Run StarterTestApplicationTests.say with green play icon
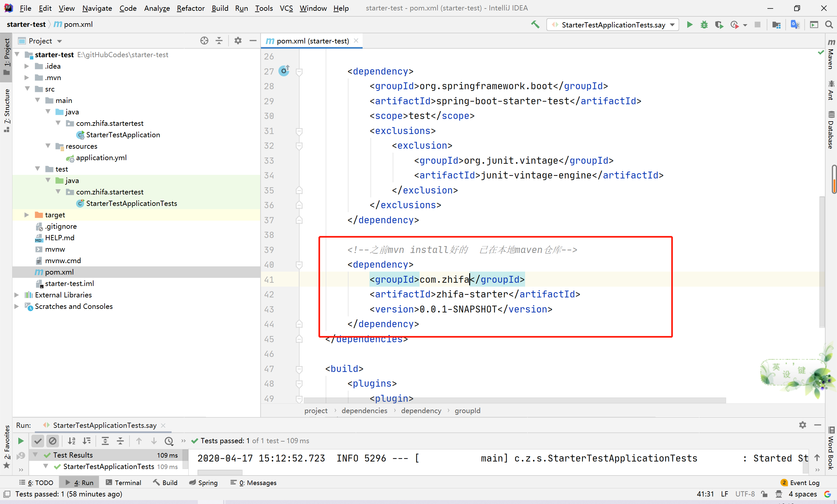The width and height of the screenshot is (837, 504). [690, 25]
